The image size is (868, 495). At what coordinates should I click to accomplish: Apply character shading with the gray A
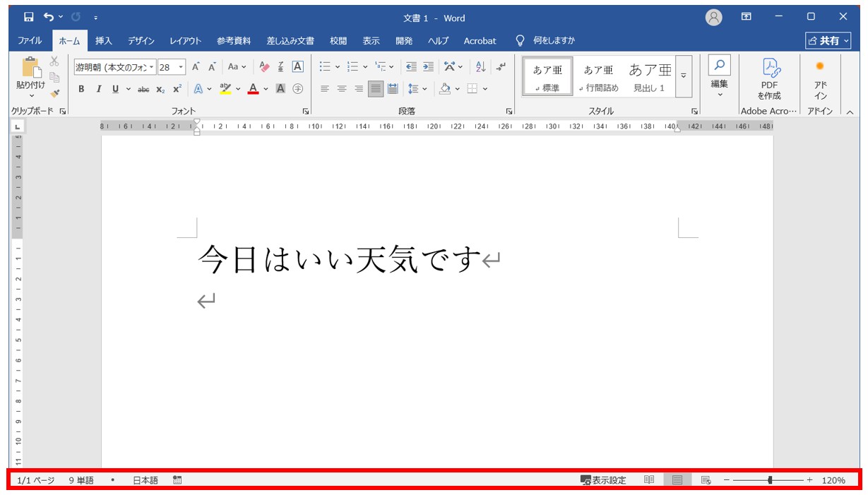(280, 89)
